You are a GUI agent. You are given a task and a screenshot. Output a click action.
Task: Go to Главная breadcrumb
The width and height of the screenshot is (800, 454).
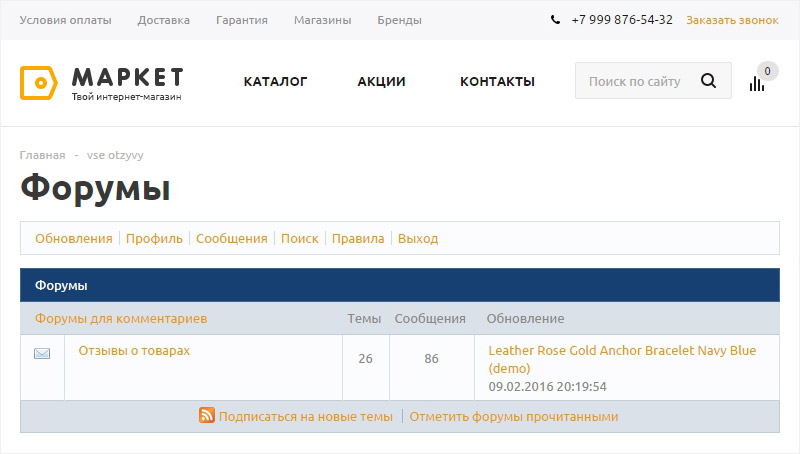pyautogui.click(x=42, y=155)
